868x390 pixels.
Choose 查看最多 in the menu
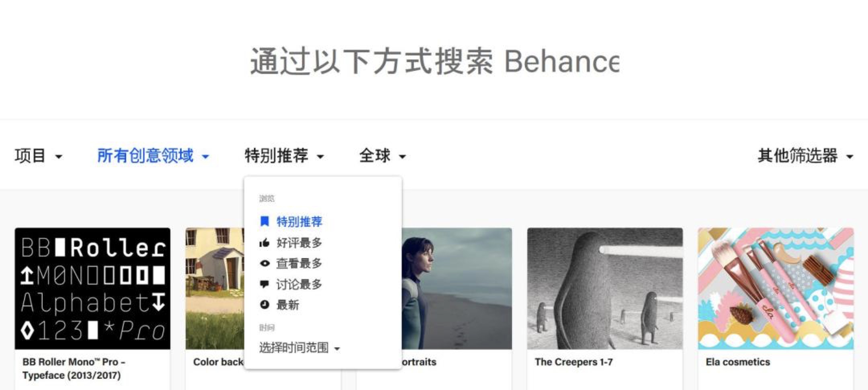coord(299,263)
